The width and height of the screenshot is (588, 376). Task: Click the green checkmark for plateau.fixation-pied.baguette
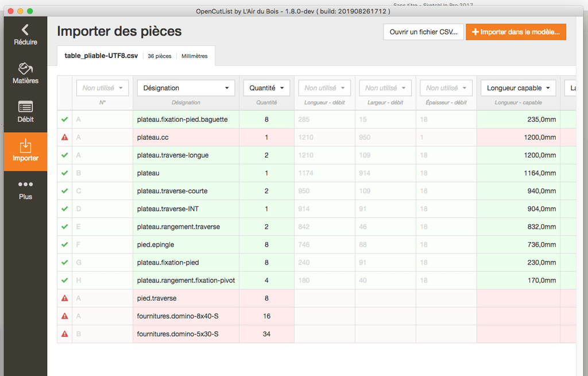click(x=64, y=120)
